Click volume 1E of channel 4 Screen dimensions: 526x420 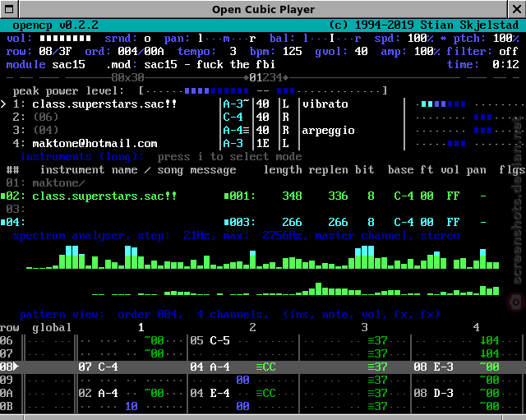[263, 143]
